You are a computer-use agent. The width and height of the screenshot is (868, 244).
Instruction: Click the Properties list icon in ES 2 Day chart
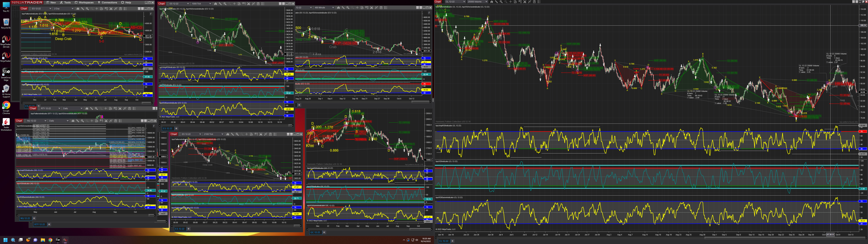click(x=125, y=9)
